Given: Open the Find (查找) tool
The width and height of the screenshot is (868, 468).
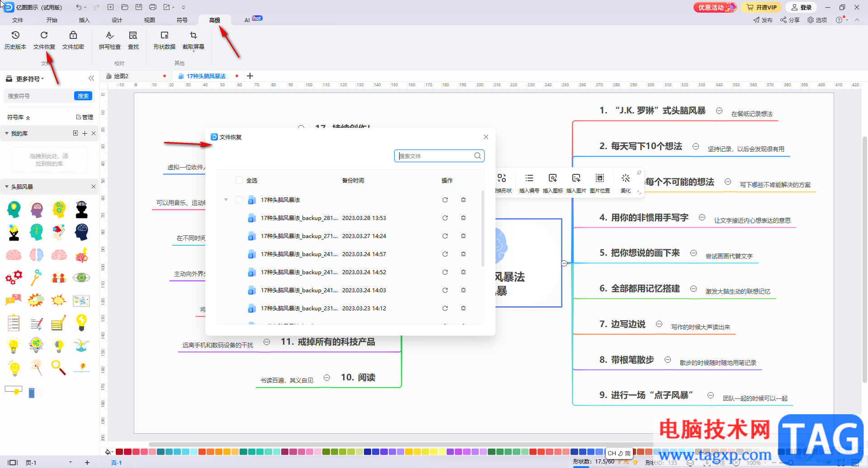Looking at the screenshot, I should click(133, 40).
